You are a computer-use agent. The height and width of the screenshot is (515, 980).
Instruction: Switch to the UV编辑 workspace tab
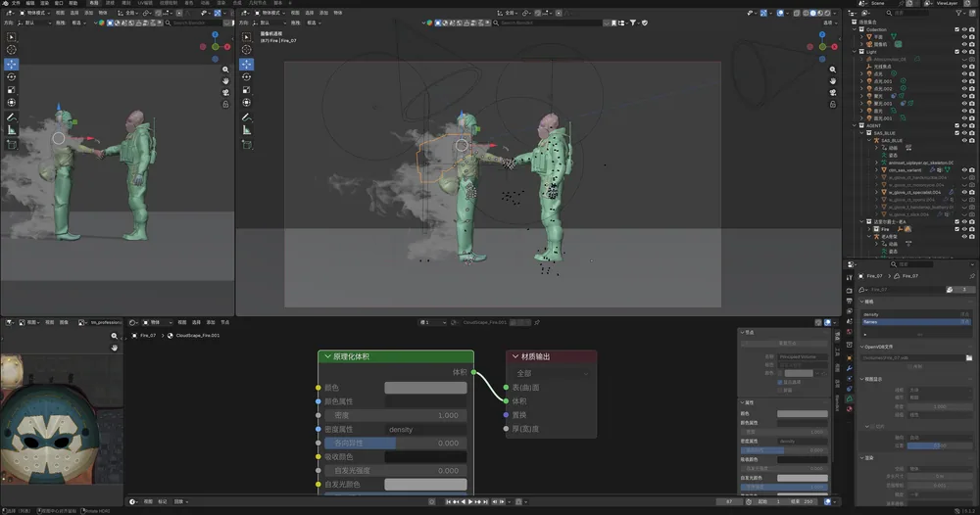click(145, 3)
